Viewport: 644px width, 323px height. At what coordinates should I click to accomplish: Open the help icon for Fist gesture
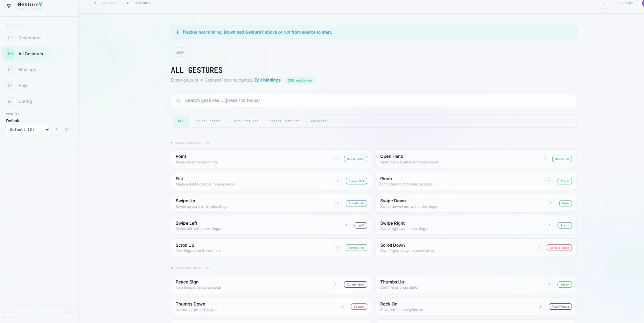(338, 181)
